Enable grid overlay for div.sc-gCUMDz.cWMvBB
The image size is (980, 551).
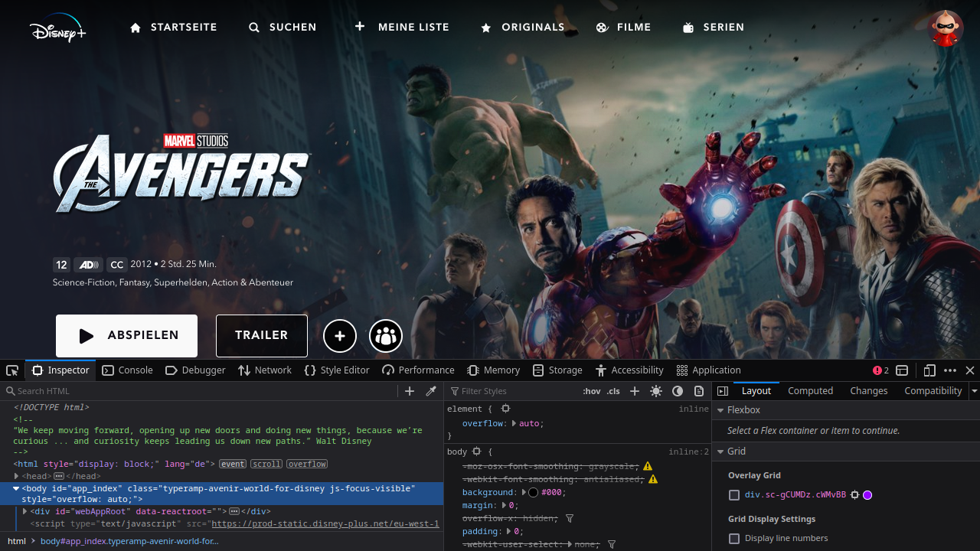(x=734, y=495)
